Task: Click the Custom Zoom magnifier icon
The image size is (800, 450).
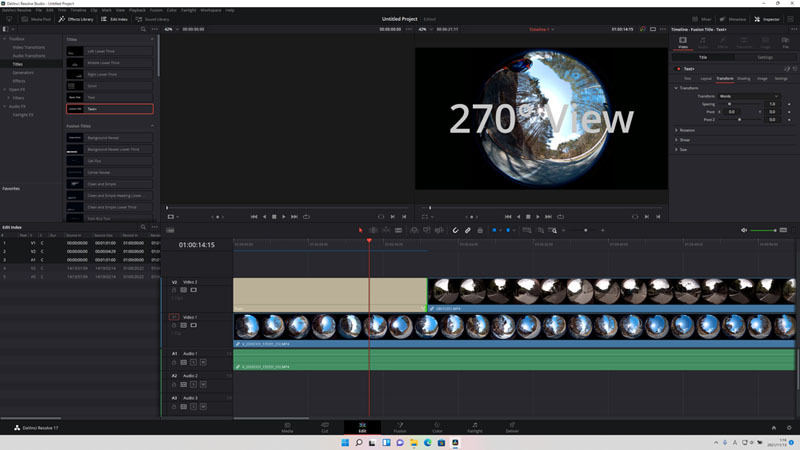Action: pyautogui.click(x=553, y=231)
